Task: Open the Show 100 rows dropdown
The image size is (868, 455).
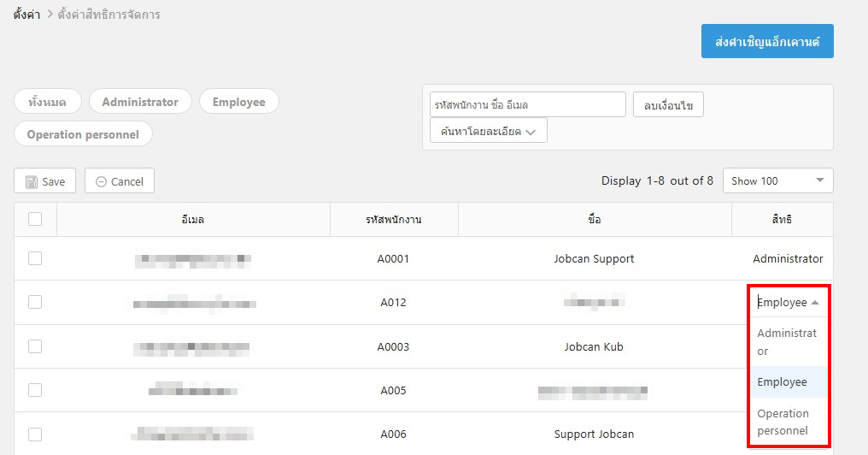Action: [777, 180]
